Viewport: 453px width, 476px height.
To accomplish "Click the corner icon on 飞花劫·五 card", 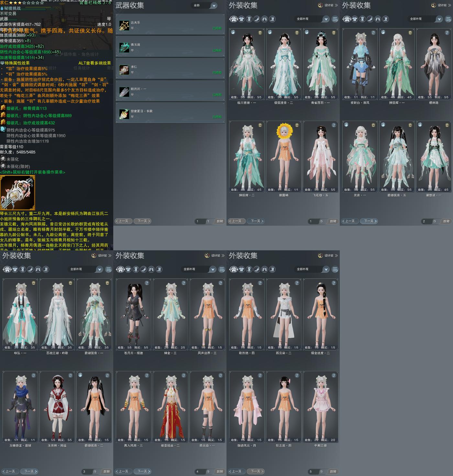I will (334, 125).
